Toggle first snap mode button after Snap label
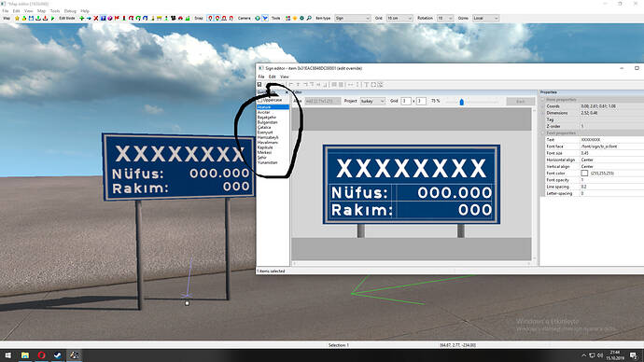The image size is (644, 362). coord(210,18)
